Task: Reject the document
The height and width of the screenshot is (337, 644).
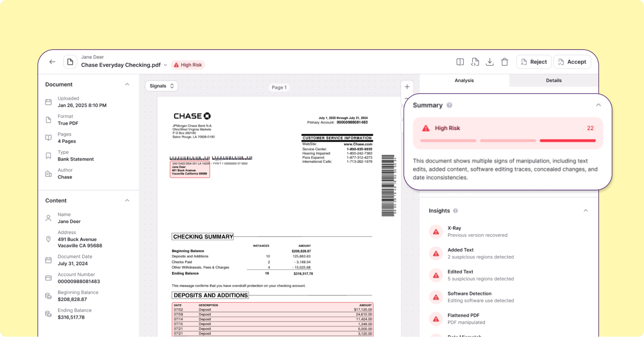Action: click(534, 62)
